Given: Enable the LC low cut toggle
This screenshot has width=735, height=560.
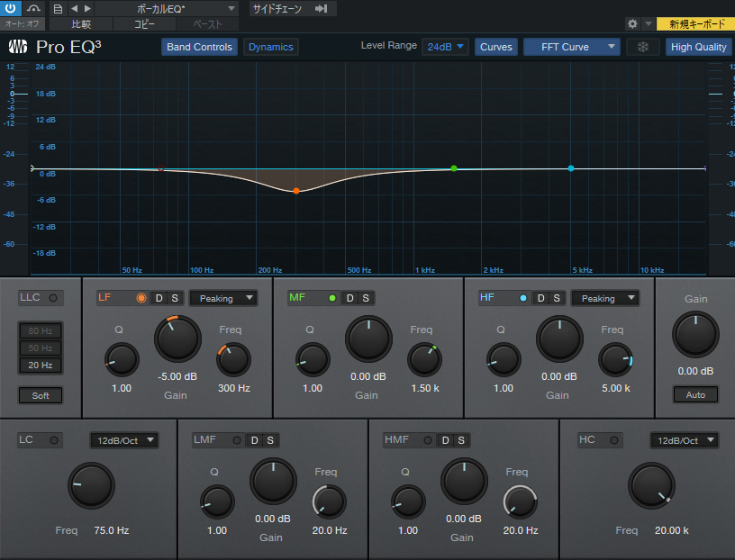Looking at the screenshot, I should click(54, 440).
